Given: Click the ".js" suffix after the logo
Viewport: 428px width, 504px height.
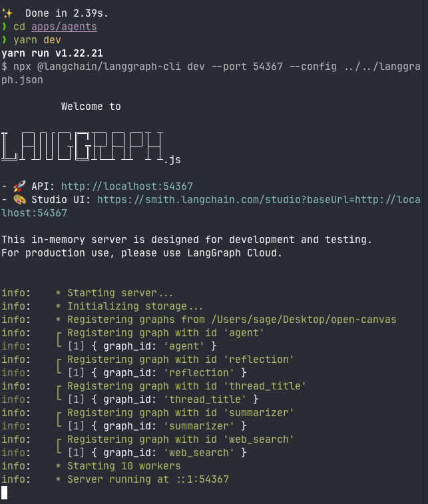Looking at the screenshot, I should pos(172,159).
